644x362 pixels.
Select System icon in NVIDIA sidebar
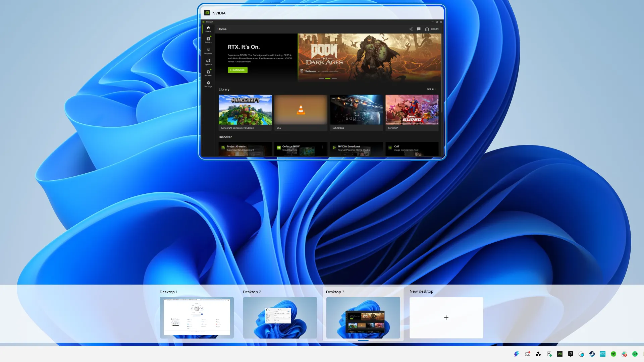(208, 62)
